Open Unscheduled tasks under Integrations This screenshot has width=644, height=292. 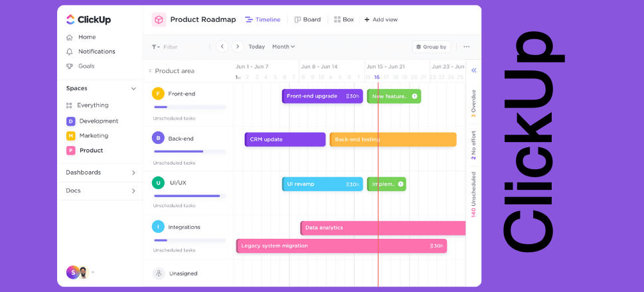coord(174,250)
